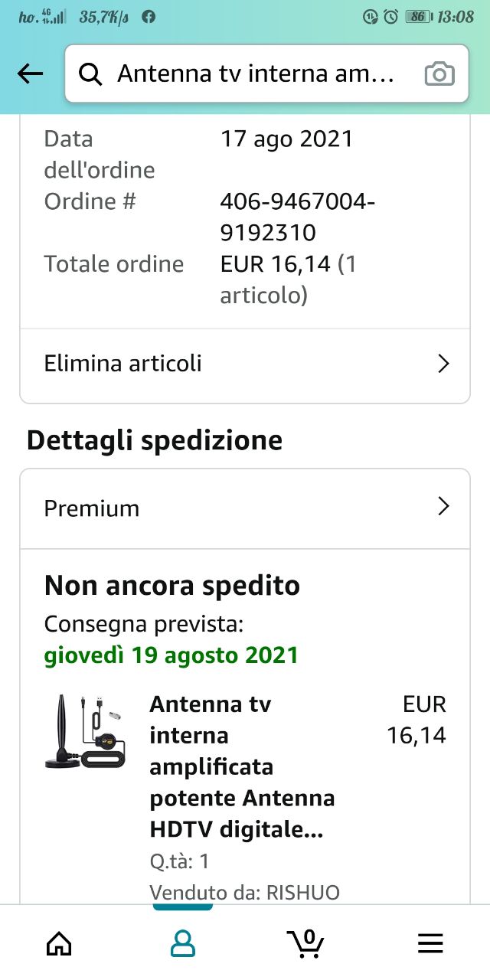Tap Facebook notification icon in status bar
Screen dimensions: 490x980
(x=149, y=16)
